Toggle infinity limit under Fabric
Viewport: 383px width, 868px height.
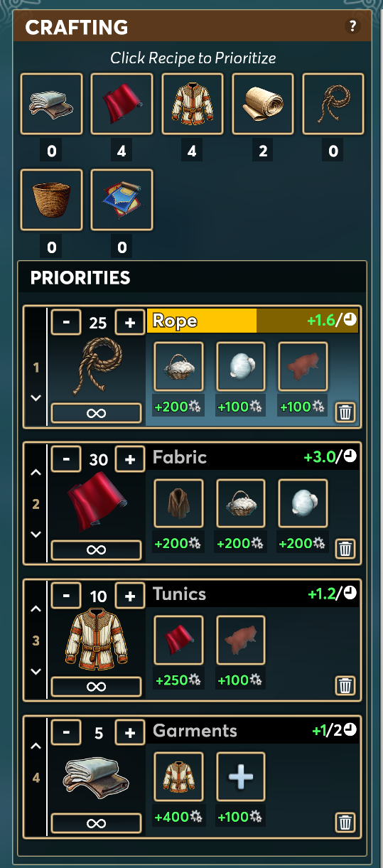96,550
